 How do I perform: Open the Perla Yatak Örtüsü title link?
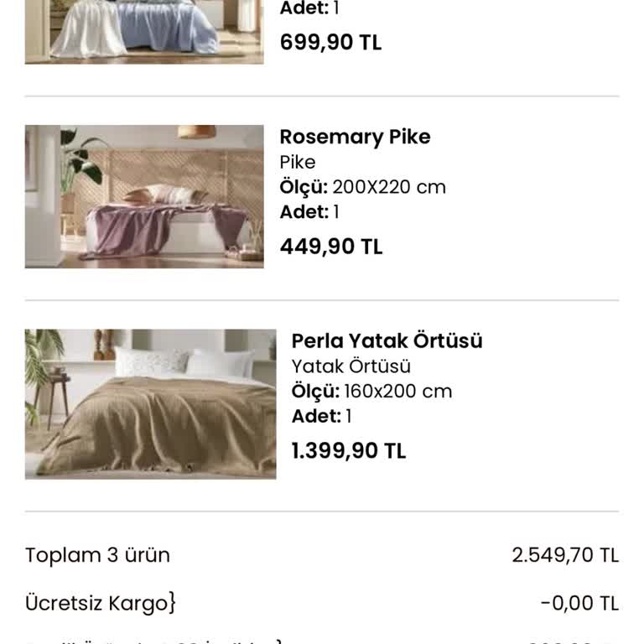click(387, 340)
